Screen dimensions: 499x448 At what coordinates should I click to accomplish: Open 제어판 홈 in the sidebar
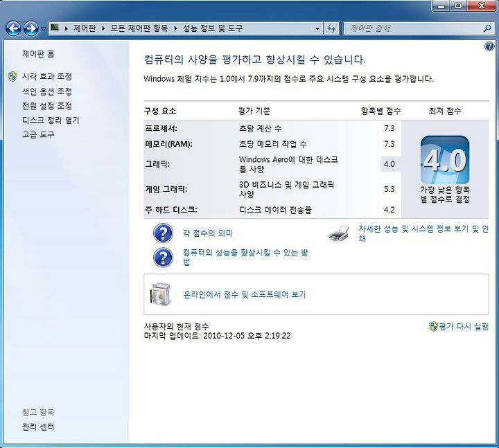pos(38,54)
